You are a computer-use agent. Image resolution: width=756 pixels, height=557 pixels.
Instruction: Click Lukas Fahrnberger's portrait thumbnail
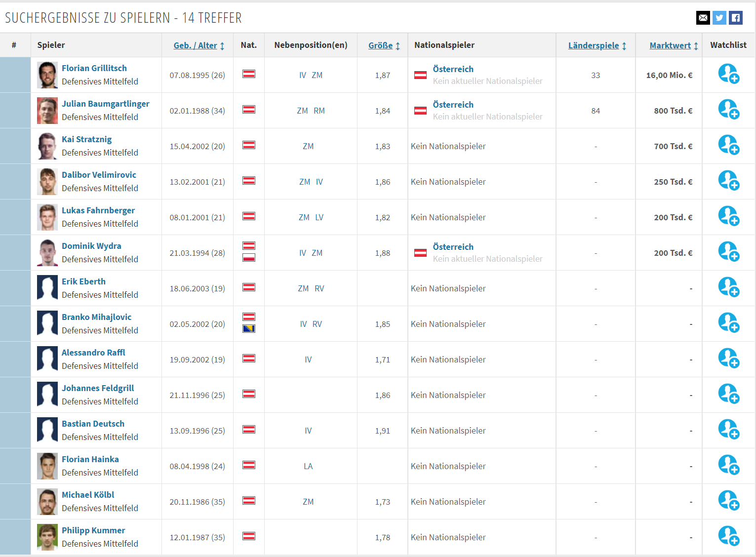47,217
